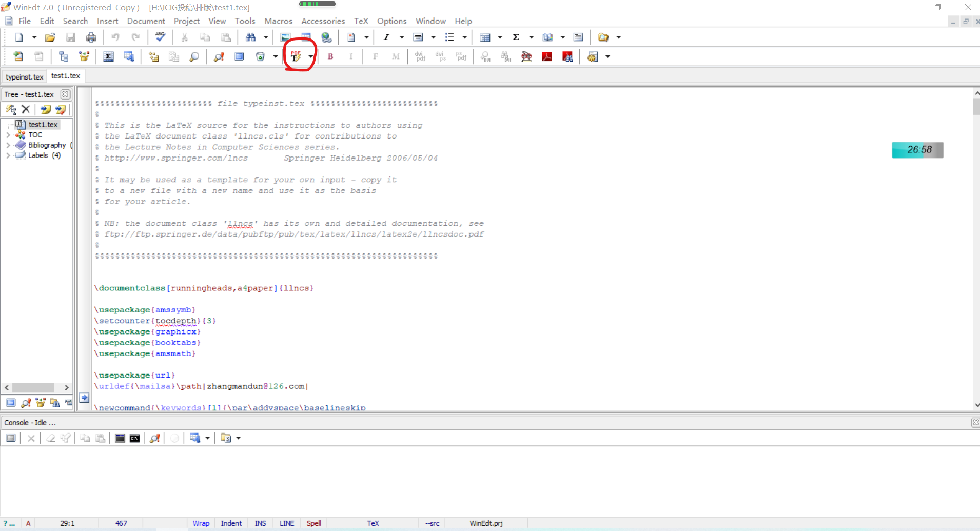Screen dimensions: 980x531
Task: Insert a table using the table icon
Action: coord(485,37)
